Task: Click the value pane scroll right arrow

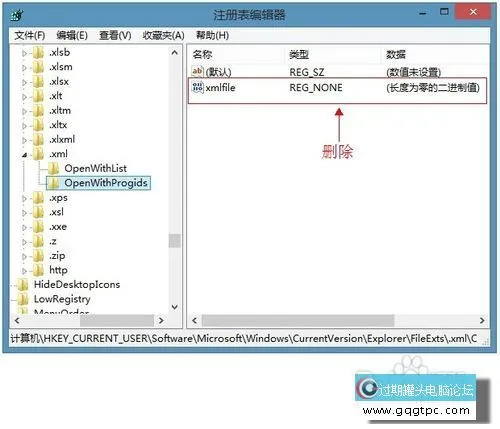Action: pos(482,321)
